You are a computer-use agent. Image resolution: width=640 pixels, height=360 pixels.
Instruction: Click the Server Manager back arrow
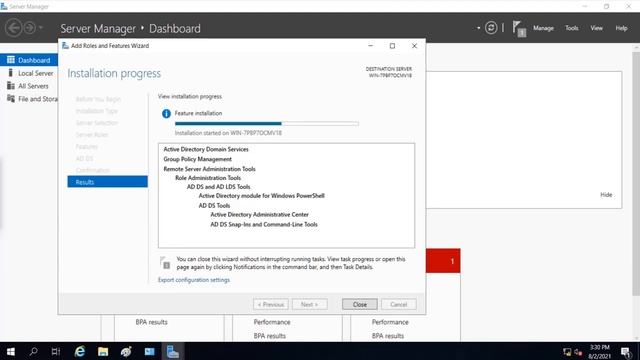coord(13,28)
